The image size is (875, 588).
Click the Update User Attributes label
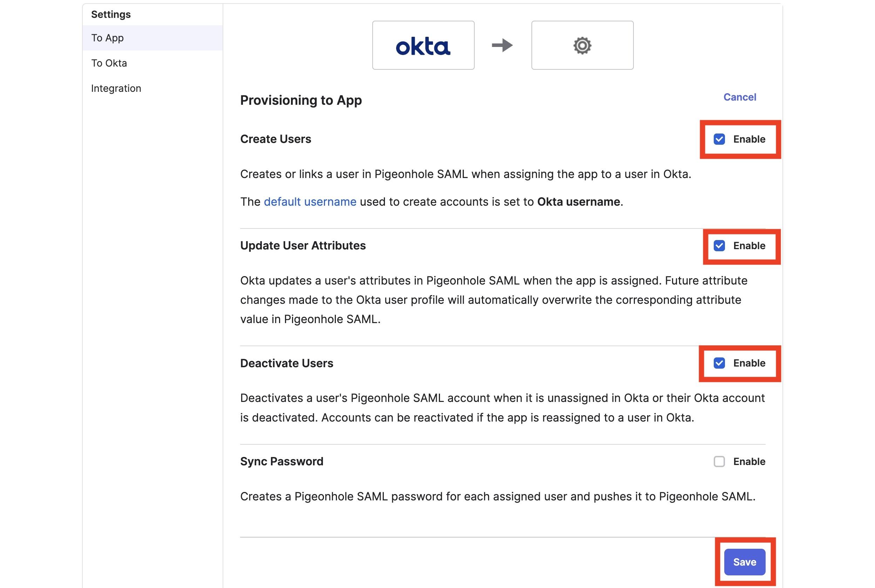(x=303, y=246)
